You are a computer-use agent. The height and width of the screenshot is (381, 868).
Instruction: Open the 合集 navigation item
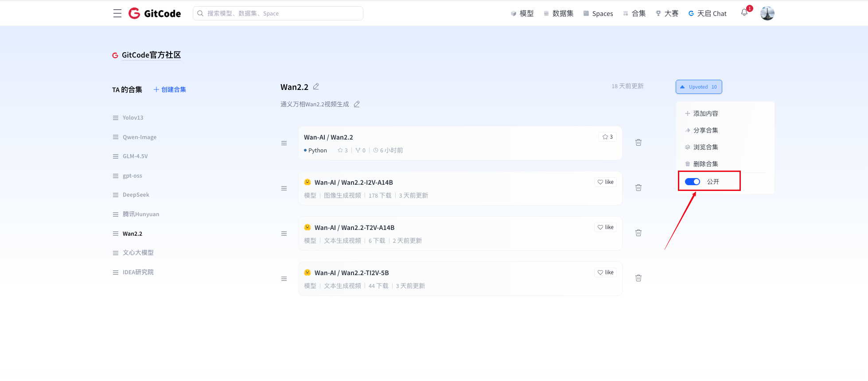point(634,13)
